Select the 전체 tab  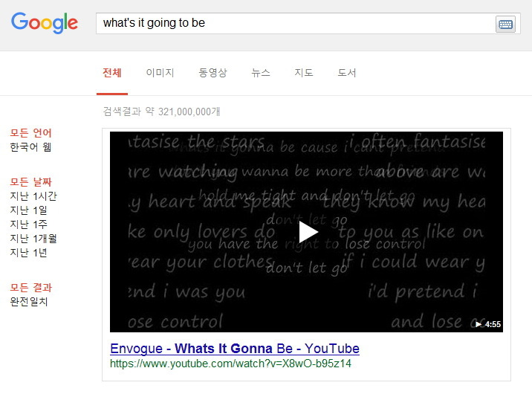pos(112,73)
